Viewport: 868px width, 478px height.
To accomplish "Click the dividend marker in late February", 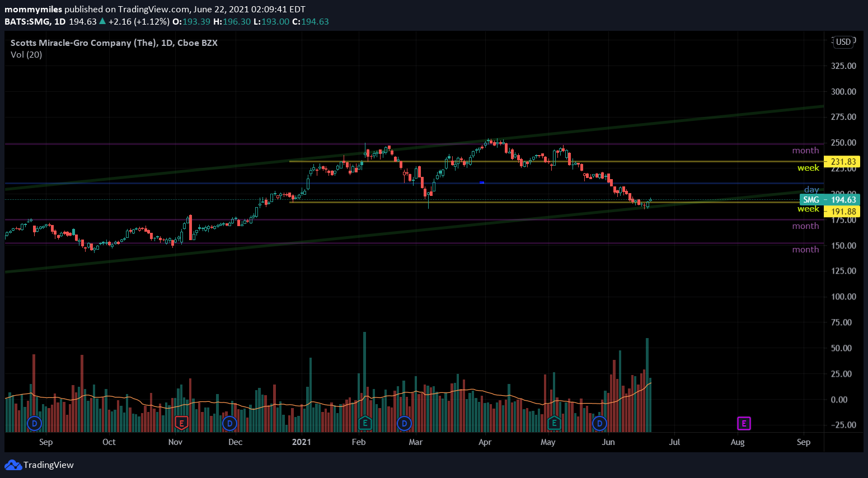I will tap(404, 423).
